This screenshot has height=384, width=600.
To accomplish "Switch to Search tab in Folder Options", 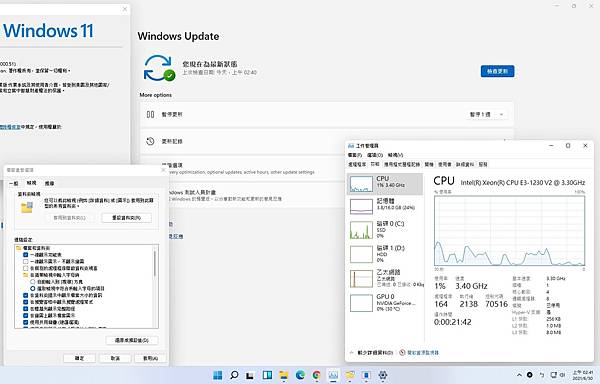I will [x=49, y=184].
